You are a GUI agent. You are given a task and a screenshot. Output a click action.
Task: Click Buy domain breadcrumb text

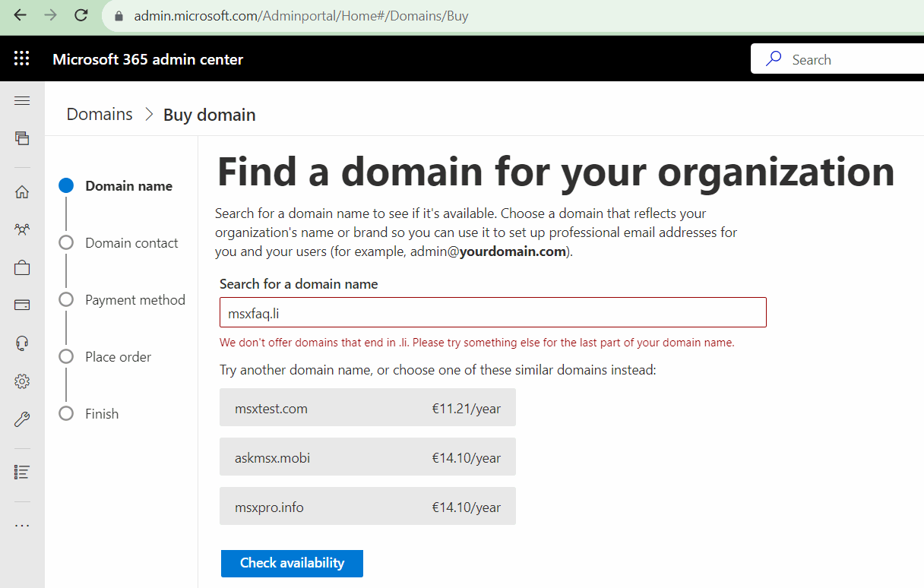click(x=210, y=115)
